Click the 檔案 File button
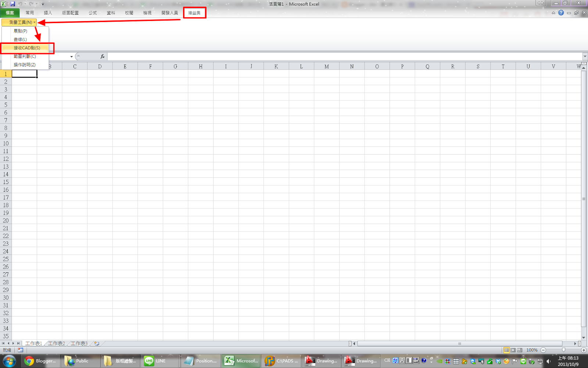The image size is (588, 368). (10, 13)
